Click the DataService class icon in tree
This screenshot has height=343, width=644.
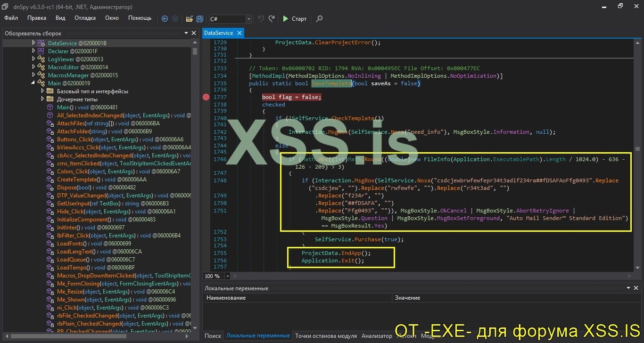click(41, 43)
